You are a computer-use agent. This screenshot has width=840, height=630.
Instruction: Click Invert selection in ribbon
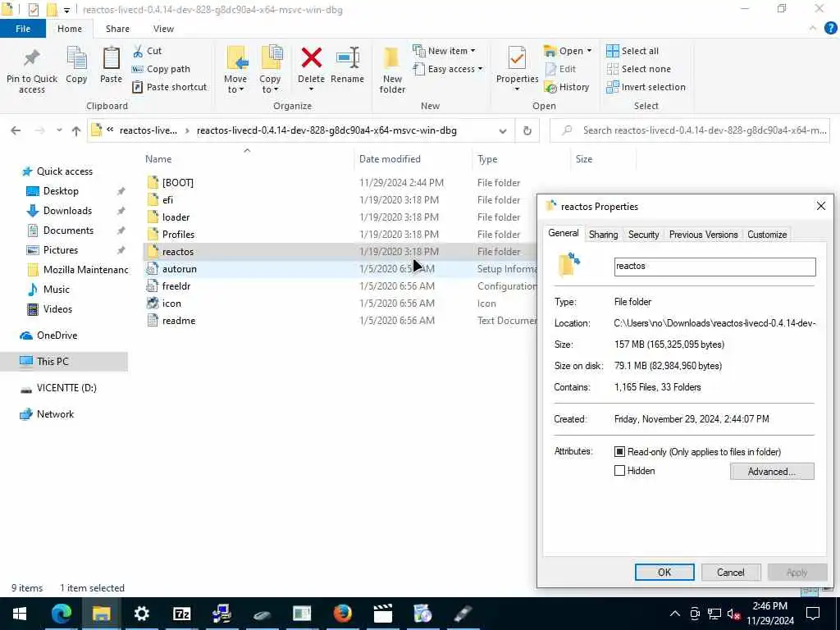(646, 87)
